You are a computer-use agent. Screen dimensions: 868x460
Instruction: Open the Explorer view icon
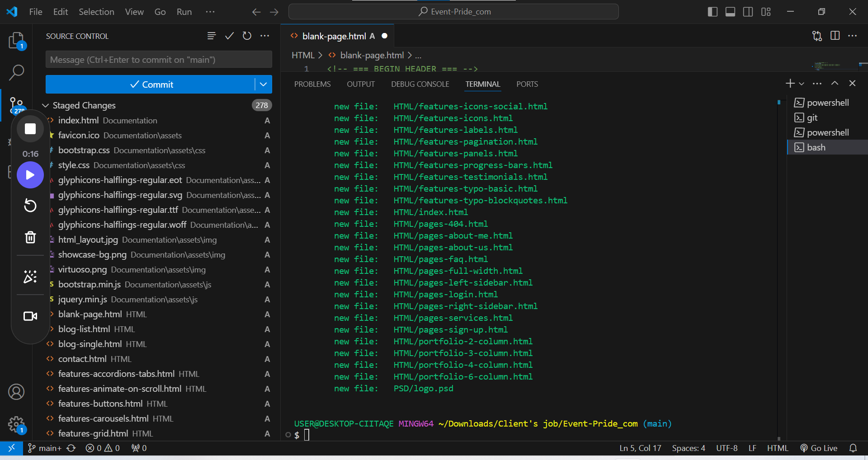click(x=16, y=41)
